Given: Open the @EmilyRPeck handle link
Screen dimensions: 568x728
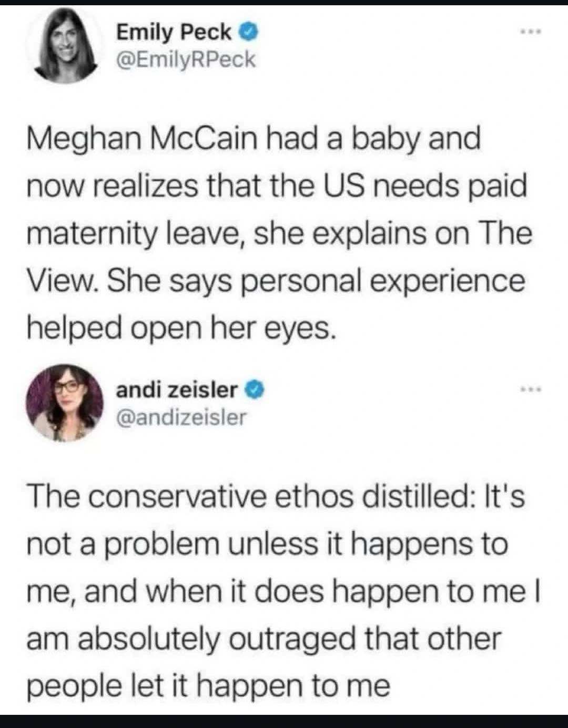Looking at the screenshot, I should [x=185, y=60].
